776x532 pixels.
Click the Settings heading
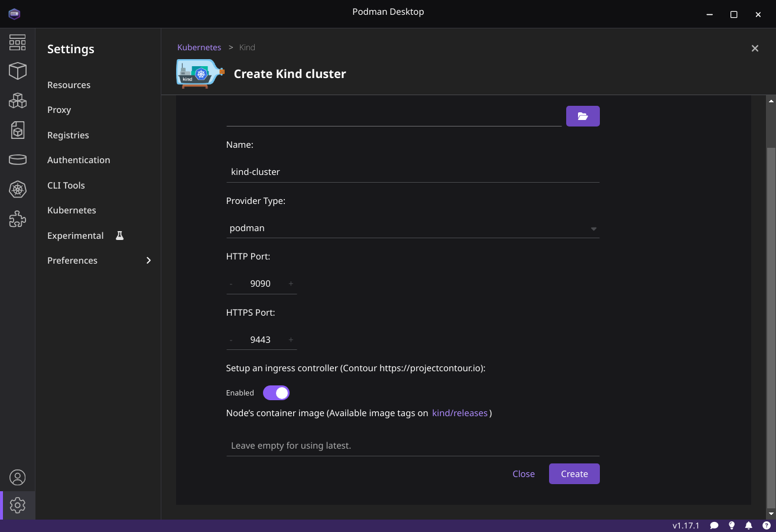pyautogui.click(x=71, y=49)
